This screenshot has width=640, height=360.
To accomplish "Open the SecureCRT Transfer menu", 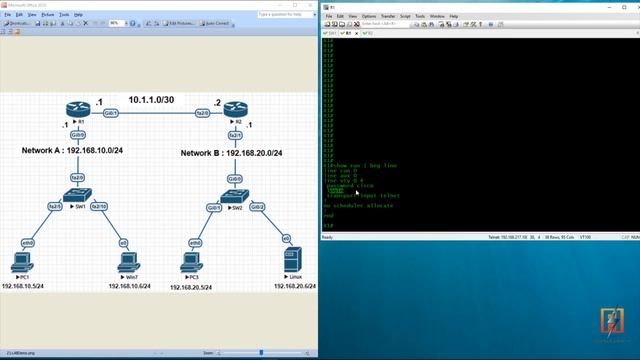I will point(388,16).
